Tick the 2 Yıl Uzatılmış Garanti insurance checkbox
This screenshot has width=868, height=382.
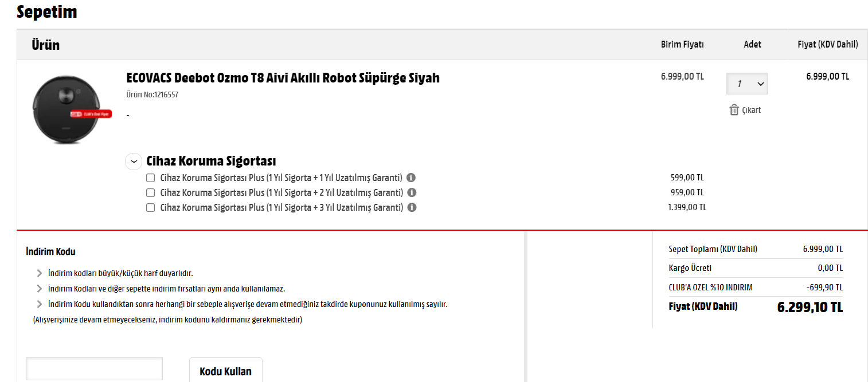click(x=151, y=192)
